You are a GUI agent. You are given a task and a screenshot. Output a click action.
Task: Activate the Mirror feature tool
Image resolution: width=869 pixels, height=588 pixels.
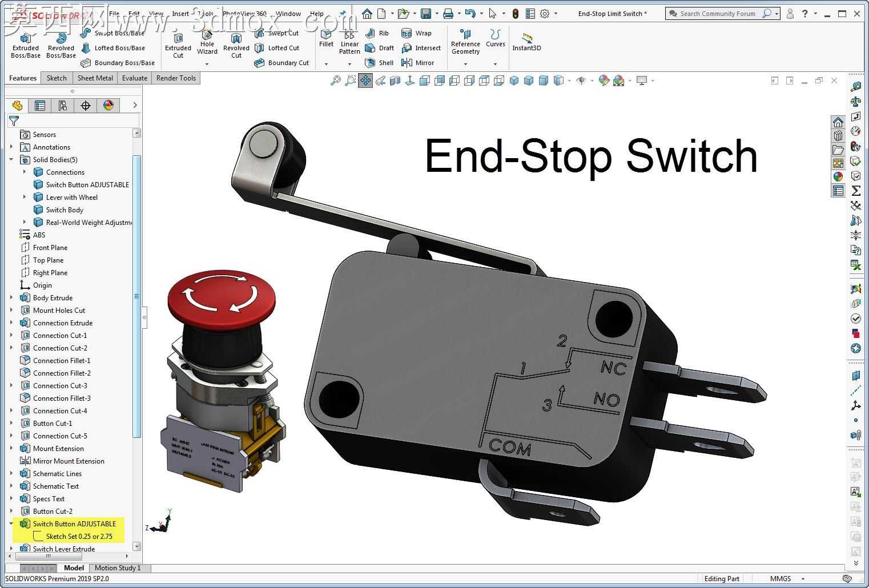(x=418, y=63)
